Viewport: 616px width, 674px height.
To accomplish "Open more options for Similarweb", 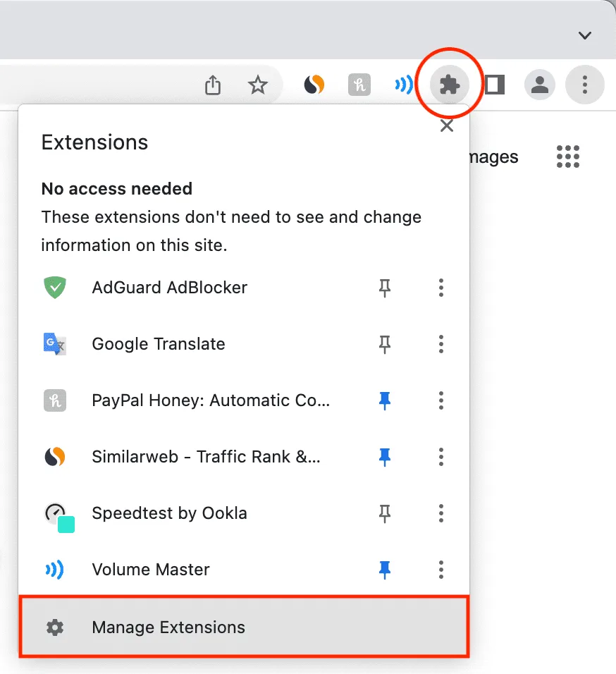I will 441,456.
